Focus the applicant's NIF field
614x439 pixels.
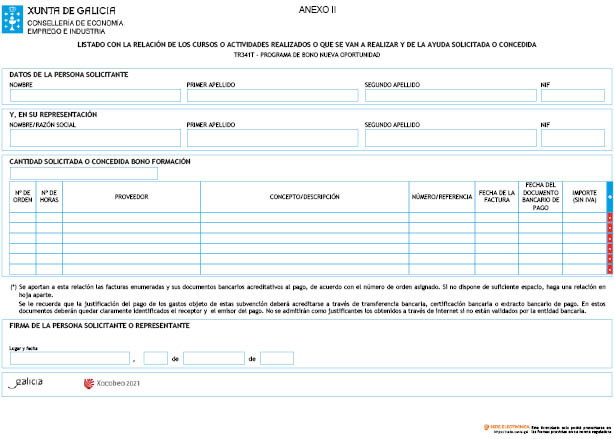[572, 97]
